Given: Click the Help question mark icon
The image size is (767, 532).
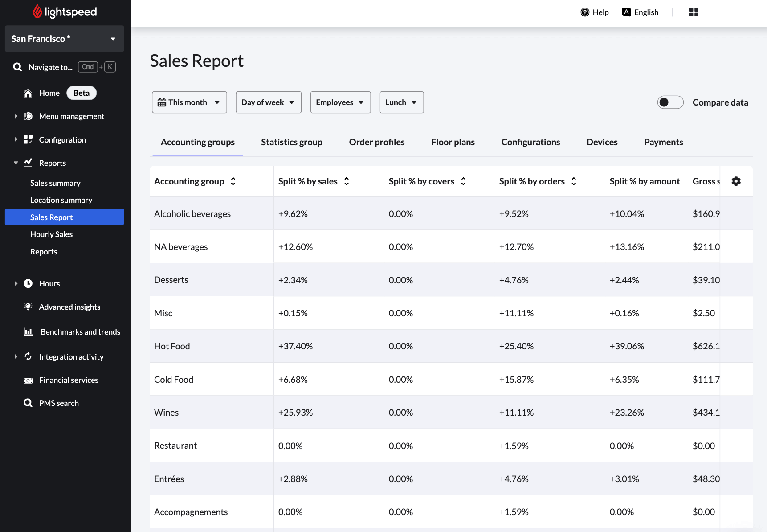Looking at the screenshot, I should 585,12.
